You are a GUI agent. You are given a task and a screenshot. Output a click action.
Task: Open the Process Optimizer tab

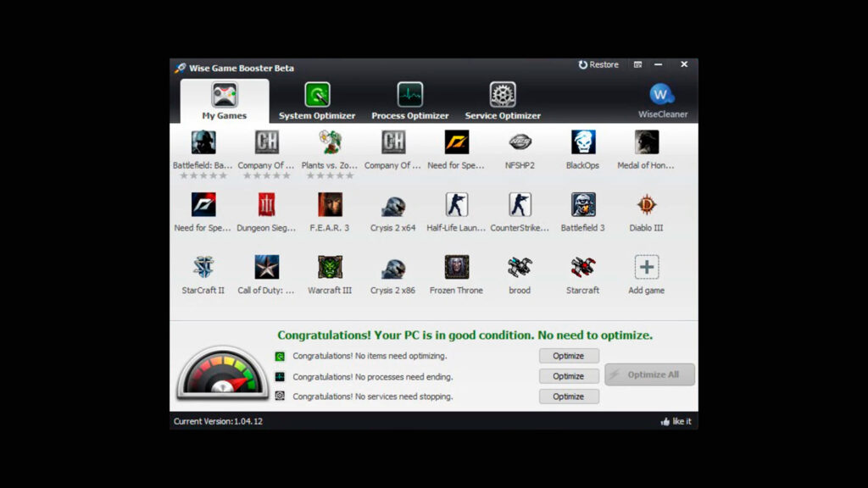pos(410,101)
